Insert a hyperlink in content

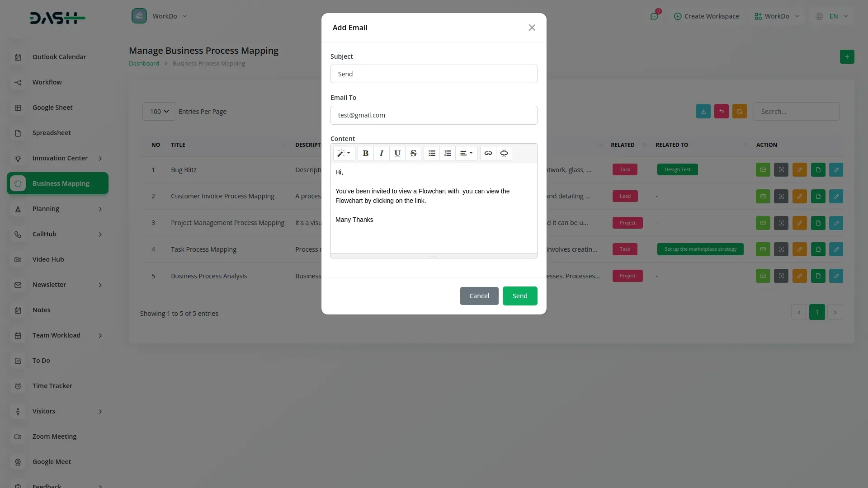tap(488, 153)
